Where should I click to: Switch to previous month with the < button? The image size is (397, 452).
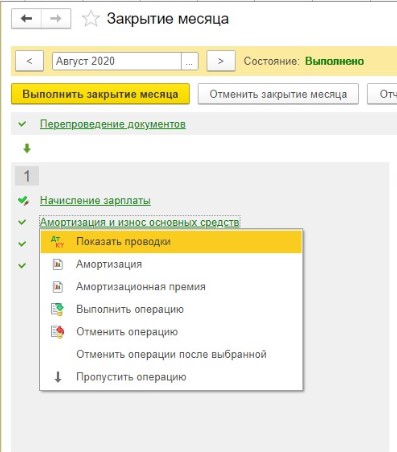pos(29,61)
